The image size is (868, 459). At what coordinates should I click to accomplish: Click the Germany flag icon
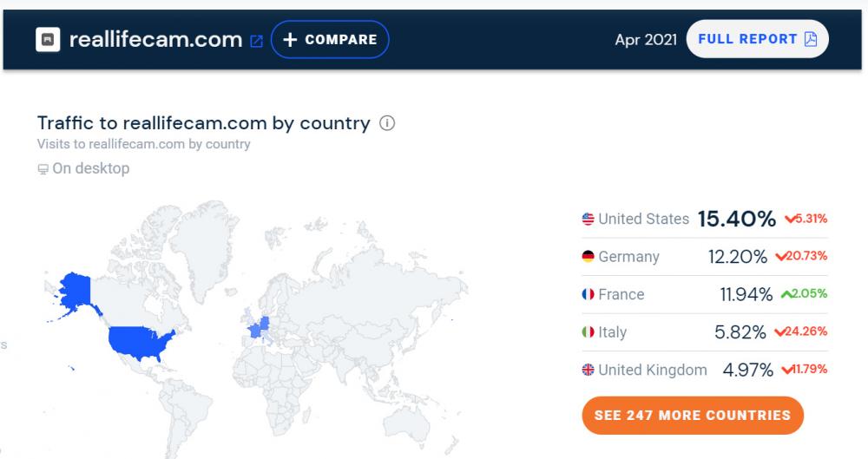(588, 257)
